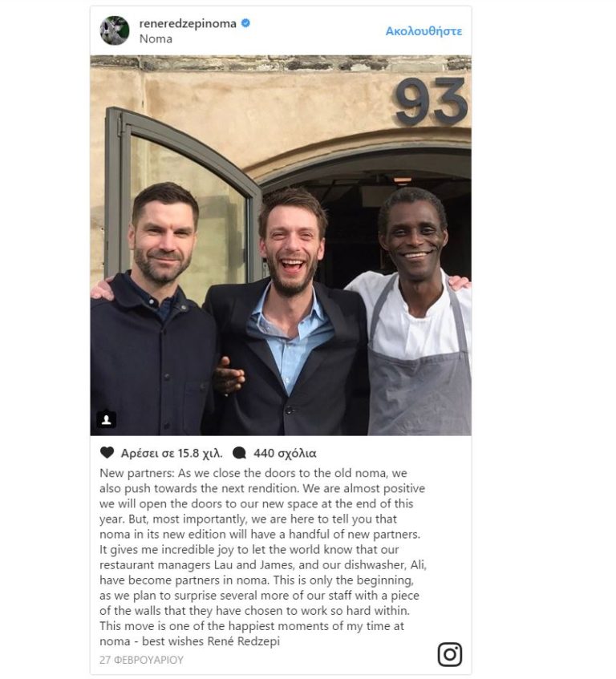Click the reneredzepinoma username
616x679 pixels.
(188, 23)
